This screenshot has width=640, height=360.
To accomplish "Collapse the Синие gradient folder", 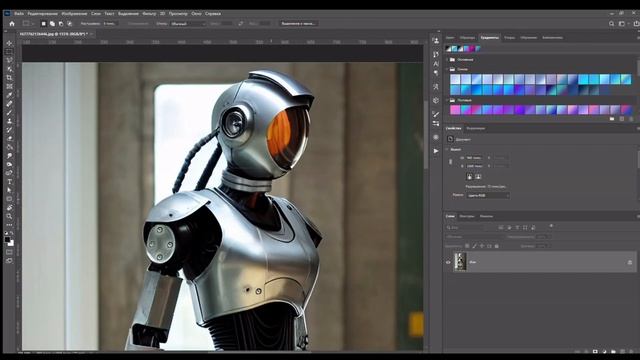I will click(447, 69).
